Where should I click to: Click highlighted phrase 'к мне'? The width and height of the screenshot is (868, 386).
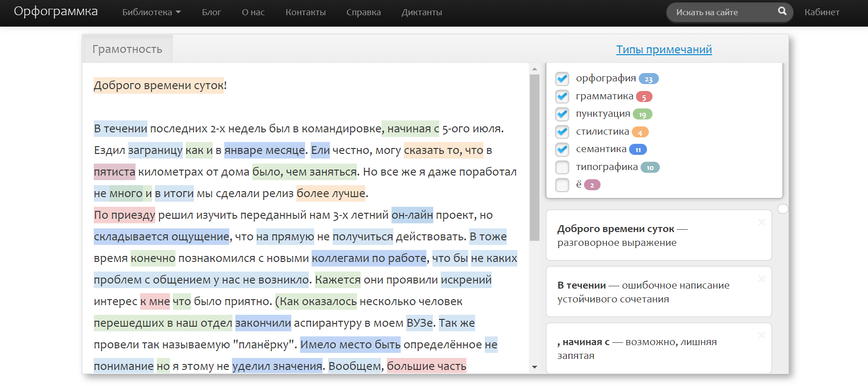155,301
